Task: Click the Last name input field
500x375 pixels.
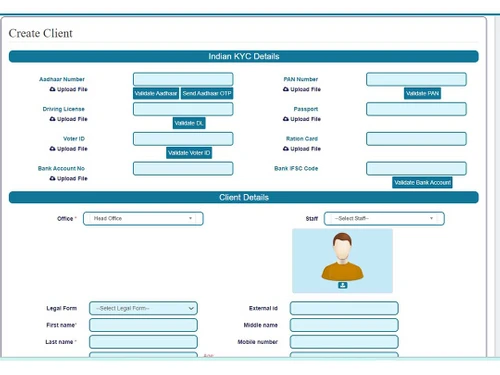Action: [143, 342]
